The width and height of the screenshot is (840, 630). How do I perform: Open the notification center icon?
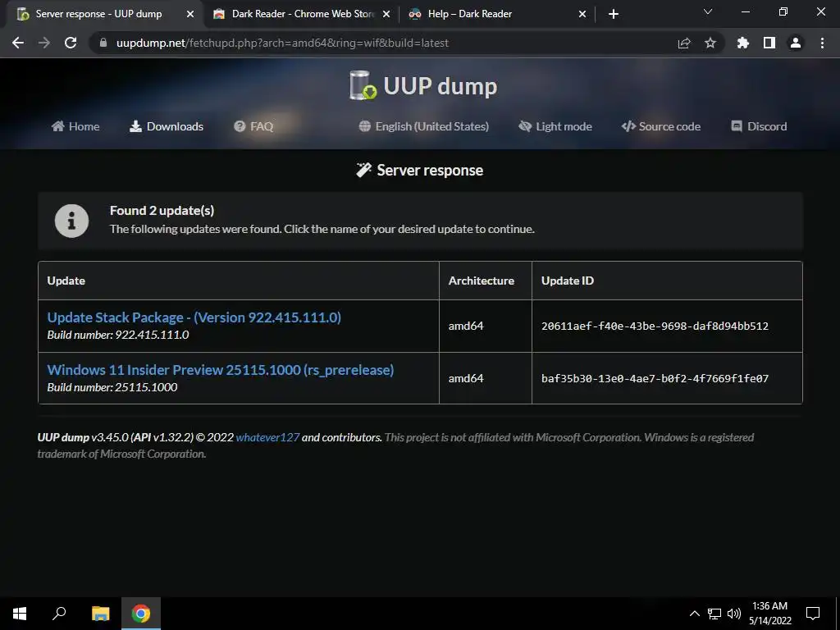pos(813,614)
